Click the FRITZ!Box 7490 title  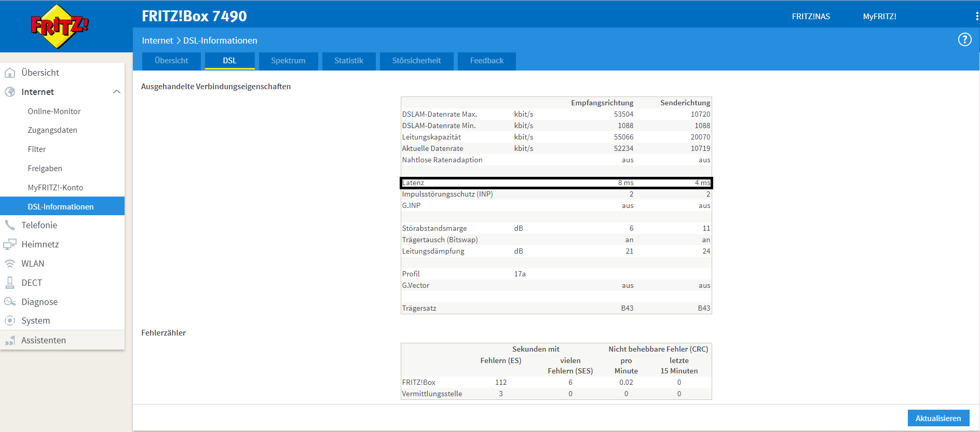pyautogui.click(x=194, y=16)
